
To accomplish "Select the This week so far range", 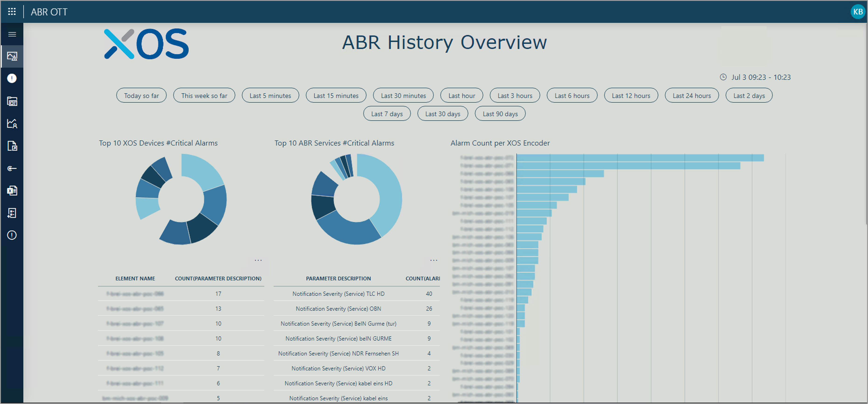I will pos(204,96).
